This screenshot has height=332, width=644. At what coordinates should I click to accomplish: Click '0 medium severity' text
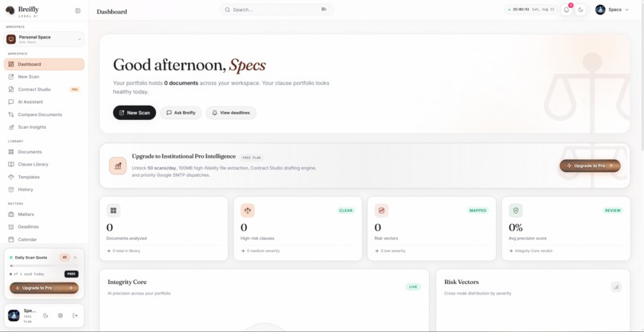tap(263, 250)
